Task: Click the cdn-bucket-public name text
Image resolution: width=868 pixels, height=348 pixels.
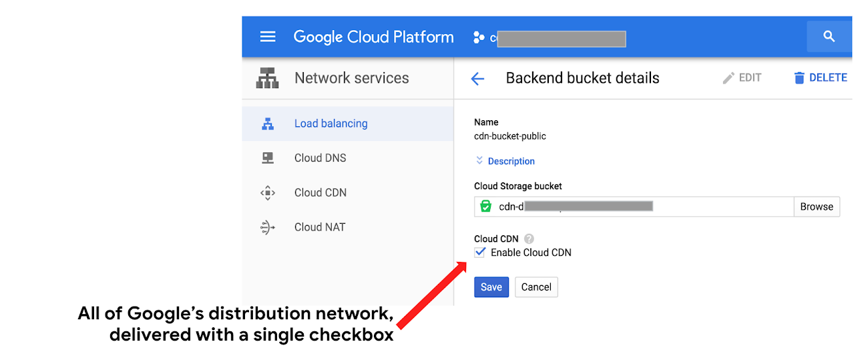Action: [510, 136]
